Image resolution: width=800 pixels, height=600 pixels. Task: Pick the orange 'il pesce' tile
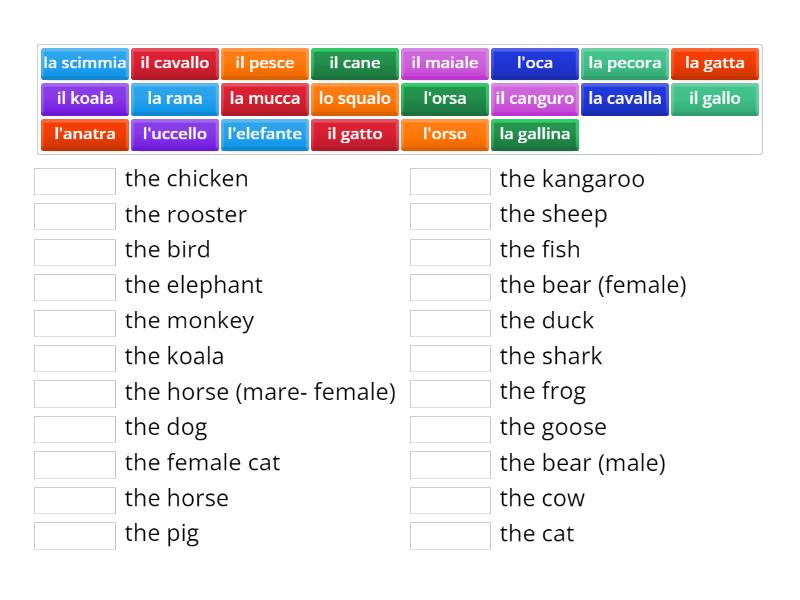[265, 63]
